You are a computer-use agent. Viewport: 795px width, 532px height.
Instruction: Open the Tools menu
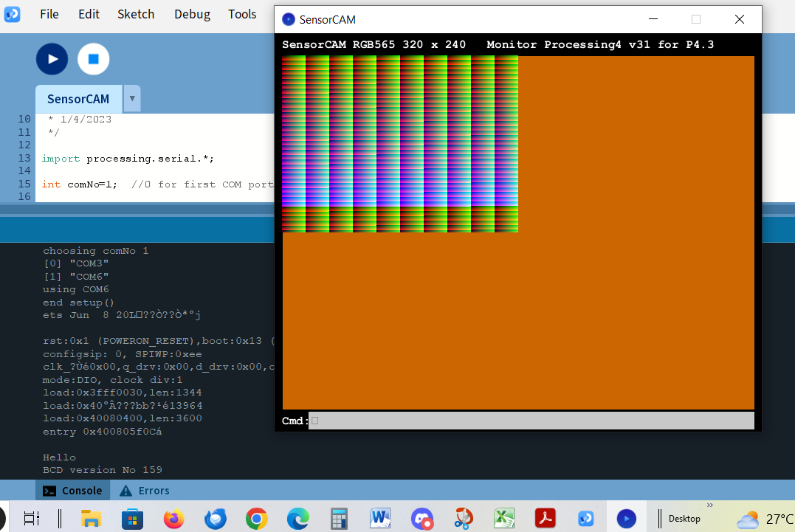(x=242, y=13)
